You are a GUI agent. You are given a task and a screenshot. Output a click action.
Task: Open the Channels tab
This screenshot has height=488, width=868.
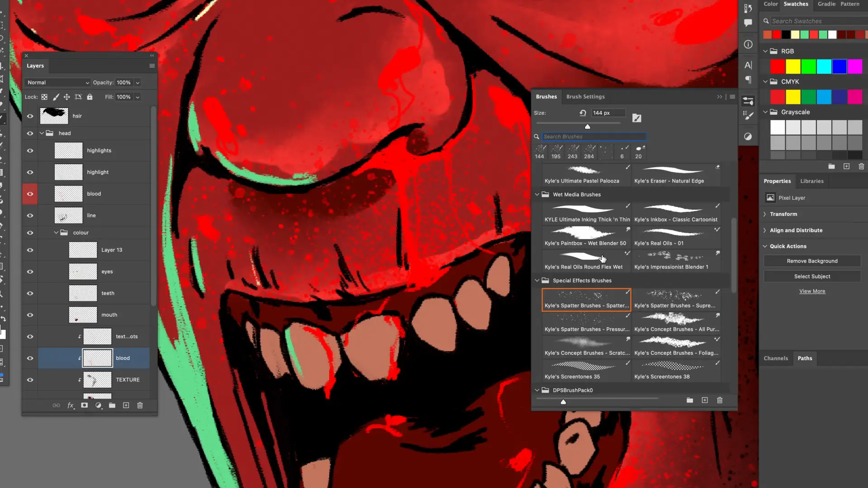775,358
